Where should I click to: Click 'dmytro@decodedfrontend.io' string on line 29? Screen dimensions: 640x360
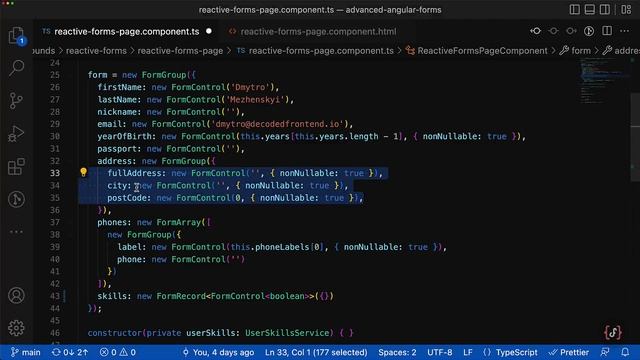[x=277, y=124]
